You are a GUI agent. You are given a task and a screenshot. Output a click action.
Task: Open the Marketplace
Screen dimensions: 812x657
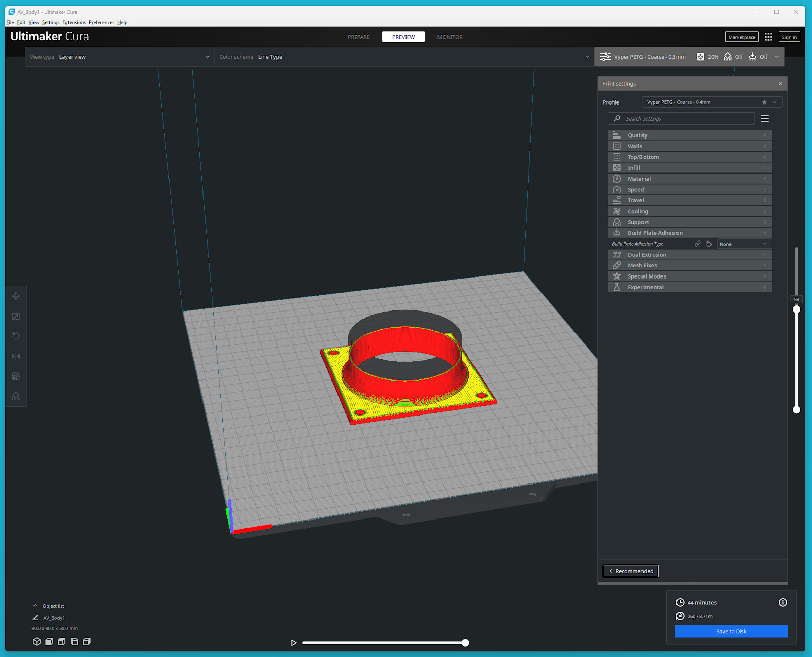tap(741, 37)
